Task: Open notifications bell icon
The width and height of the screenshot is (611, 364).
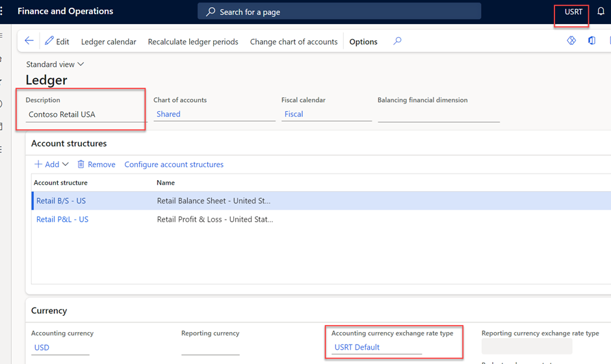Action: point(601,11)
